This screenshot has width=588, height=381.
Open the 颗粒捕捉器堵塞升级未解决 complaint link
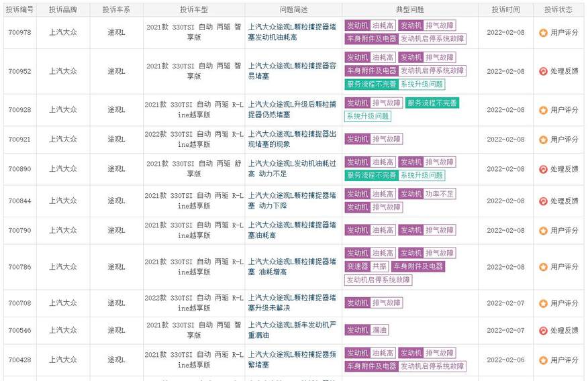292,303
